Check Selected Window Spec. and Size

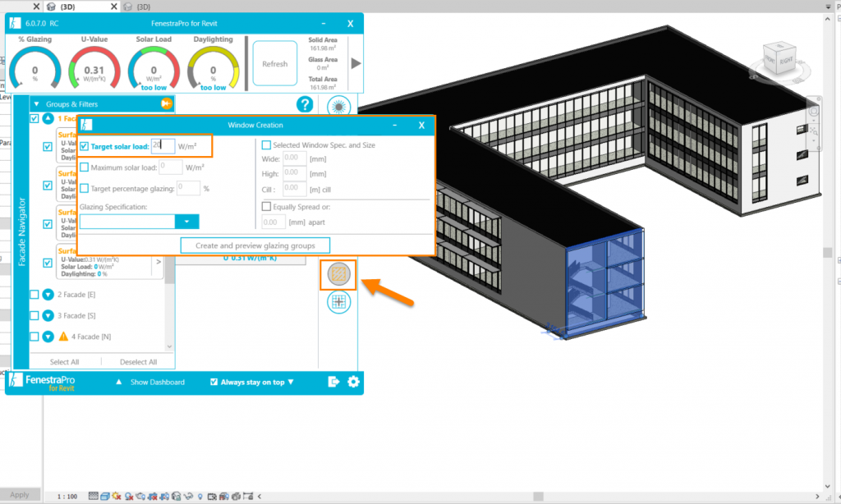tap(266, 144)
